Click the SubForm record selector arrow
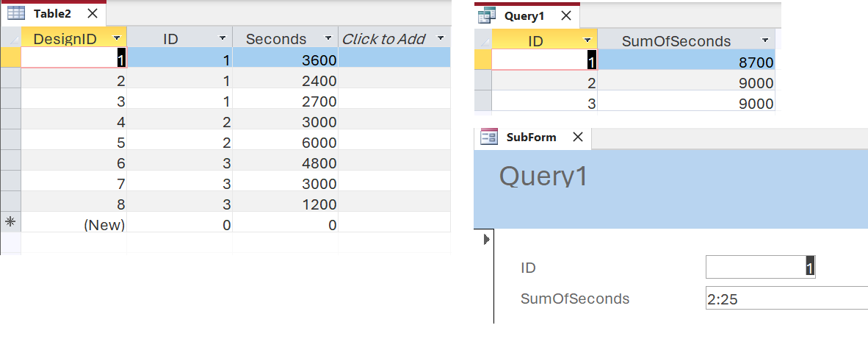 487,240
